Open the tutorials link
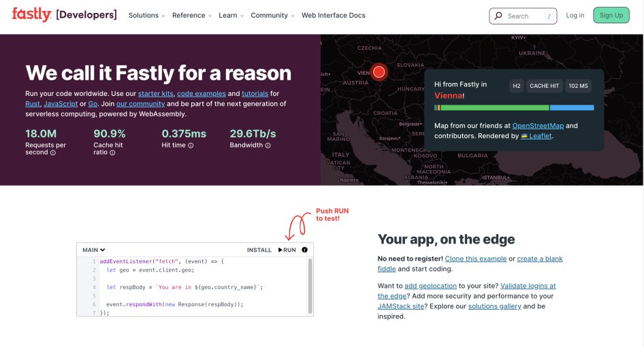 (255, 94)
